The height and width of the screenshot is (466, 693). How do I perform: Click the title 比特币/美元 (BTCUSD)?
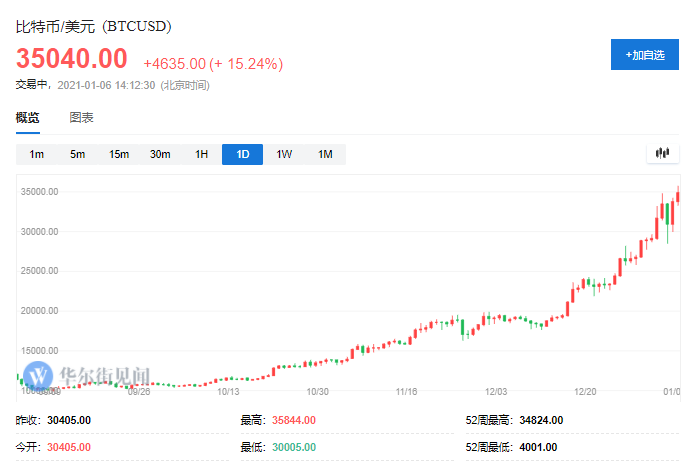click(93, 27)
